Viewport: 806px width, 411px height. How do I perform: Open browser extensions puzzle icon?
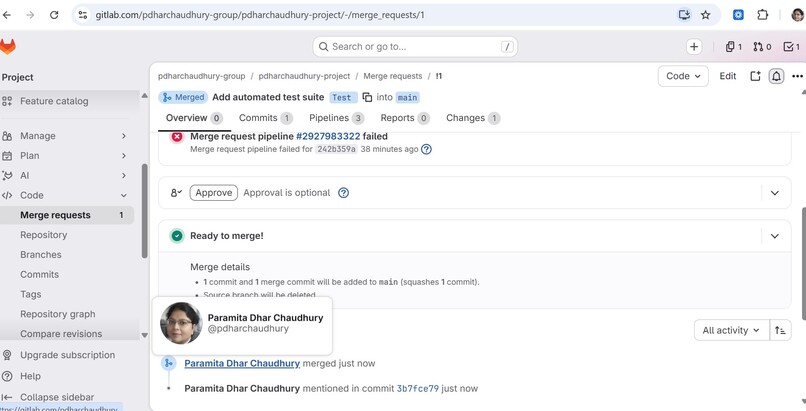click(x=763, y=15)
